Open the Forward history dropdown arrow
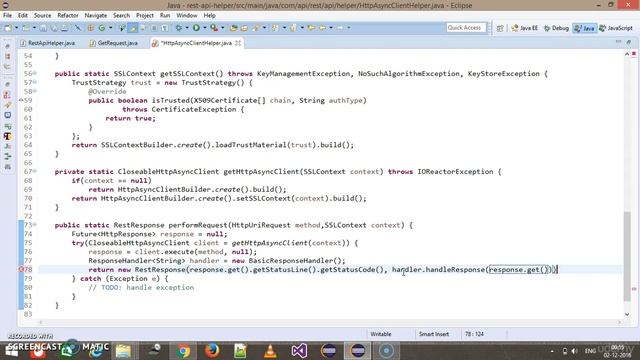The width and height of the screenshot is (640, 360). point(349,28)
